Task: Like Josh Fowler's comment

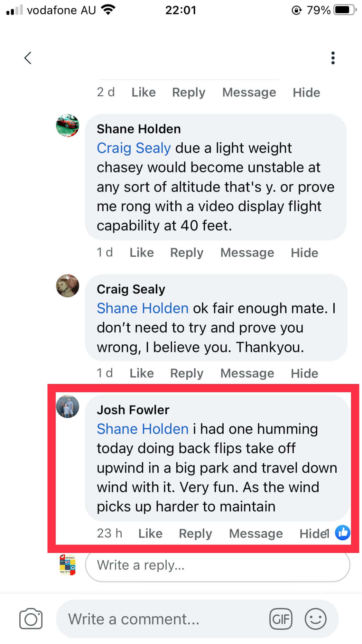Action: pyautogui.click(x=150, y=534)
